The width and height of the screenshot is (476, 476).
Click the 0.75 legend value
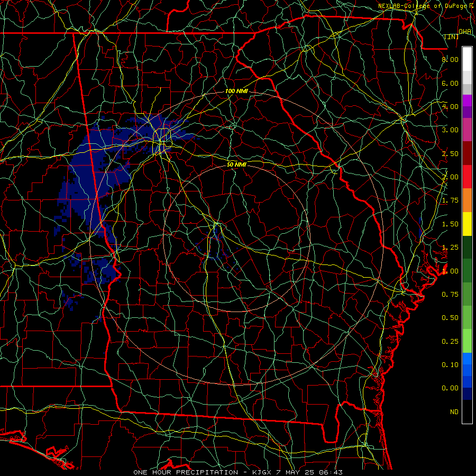[450, 295]
